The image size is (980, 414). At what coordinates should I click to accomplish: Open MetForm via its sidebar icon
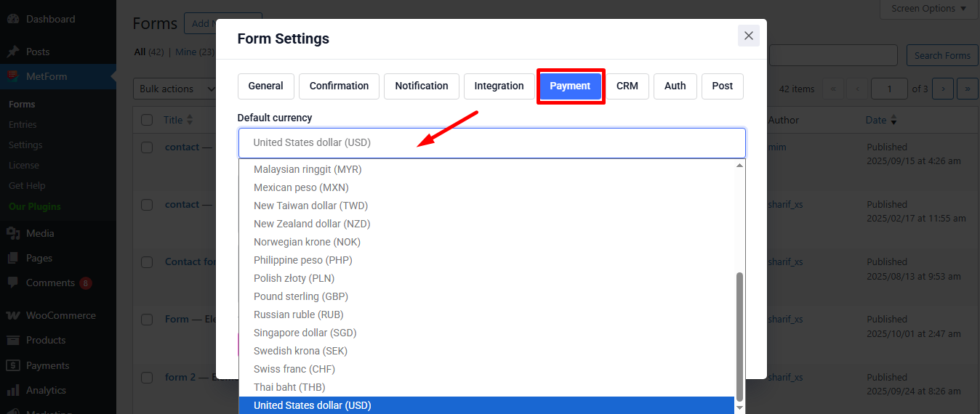(x=13, y=76)
